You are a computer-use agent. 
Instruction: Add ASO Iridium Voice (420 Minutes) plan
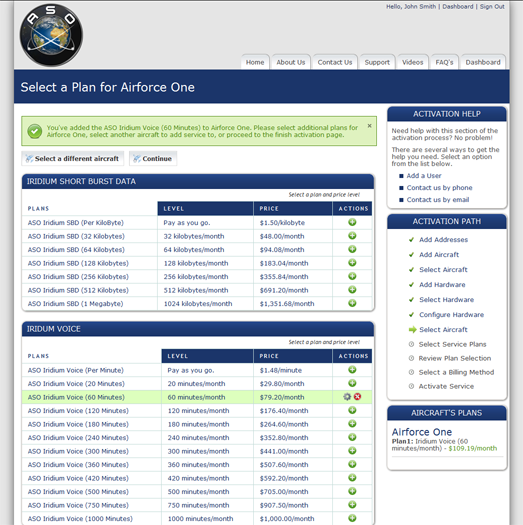tap(352, 478)
